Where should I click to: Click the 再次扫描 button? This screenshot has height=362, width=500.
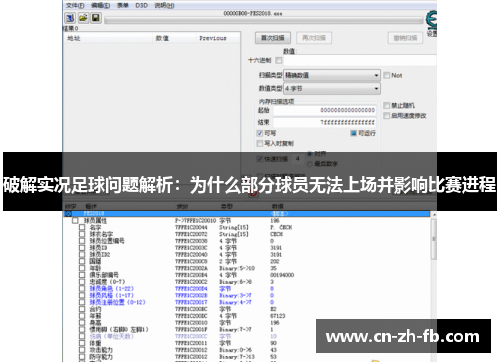pyautogui.click(x=314, y=38)
